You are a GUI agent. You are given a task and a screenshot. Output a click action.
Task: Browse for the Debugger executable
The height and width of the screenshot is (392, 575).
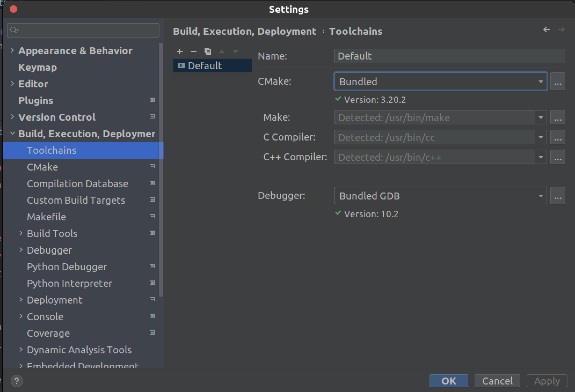coord(558,196)
